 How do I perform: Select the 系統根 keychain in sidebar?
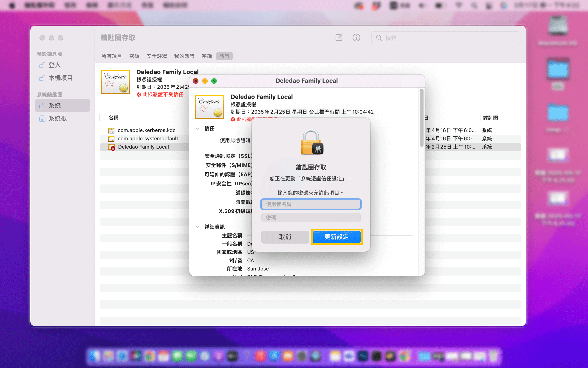pyautogui.click(x=62, y=118)
